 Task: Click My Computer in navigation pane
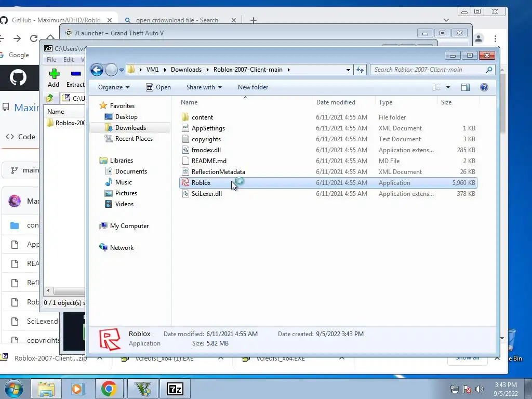click(x=129, y=226)
